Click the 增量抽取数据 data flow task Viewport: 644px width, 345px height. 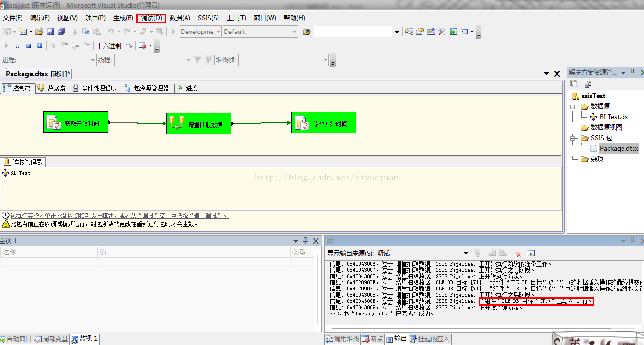pos(199,123)
